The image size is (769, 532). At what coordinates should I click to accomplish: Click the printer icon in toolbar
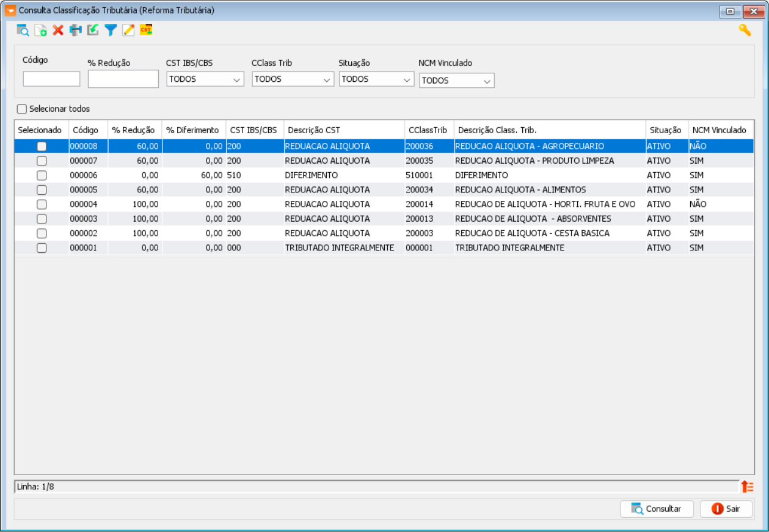(75, 30)
